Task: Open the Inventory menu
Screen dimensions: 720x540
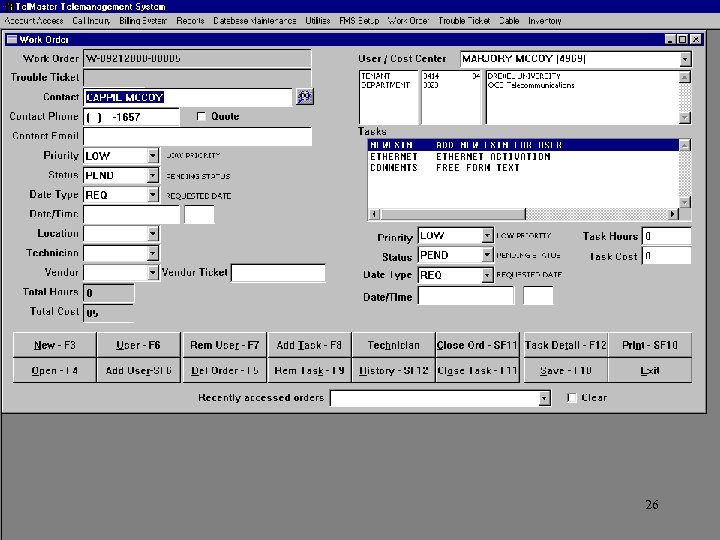Action: (545, 21)
